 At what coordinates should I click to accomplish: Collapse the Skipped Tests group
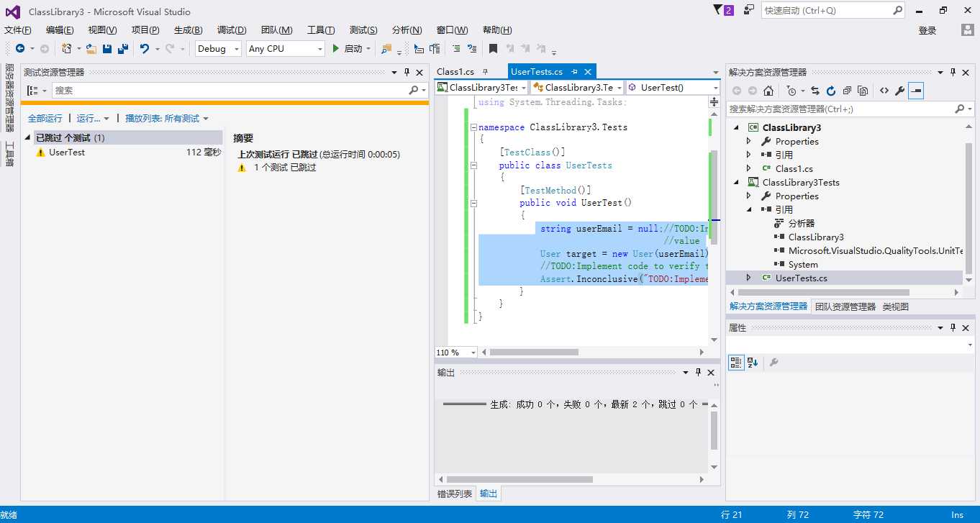[28, 137]
